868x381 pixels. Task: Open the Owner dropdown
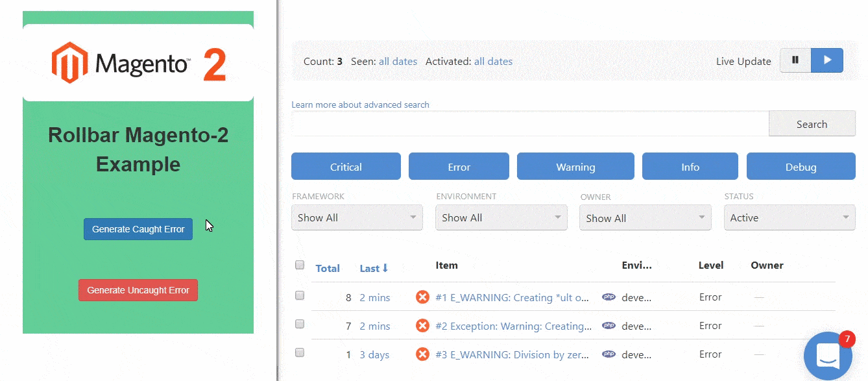pos(645,217)
